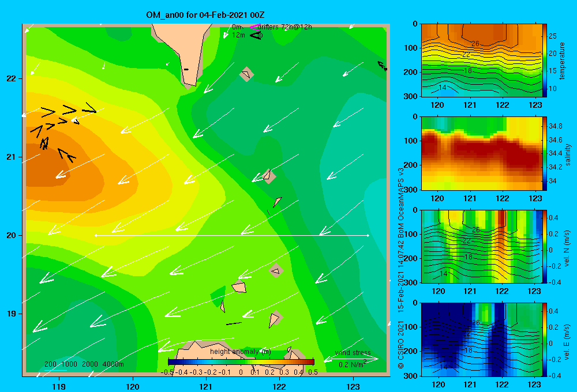
Task: Click the "4000m" depth contour legend value
Action: (113, 364)
